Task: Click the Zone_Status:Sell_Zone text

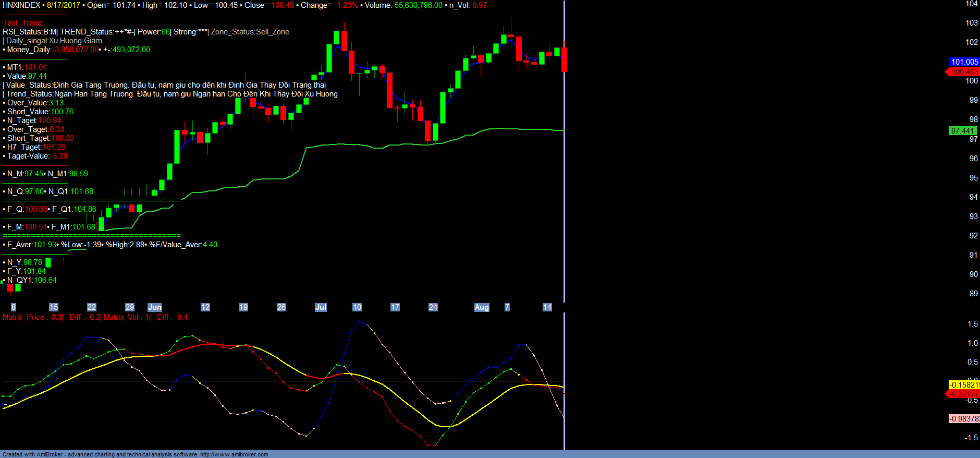Action: [250, 32]
